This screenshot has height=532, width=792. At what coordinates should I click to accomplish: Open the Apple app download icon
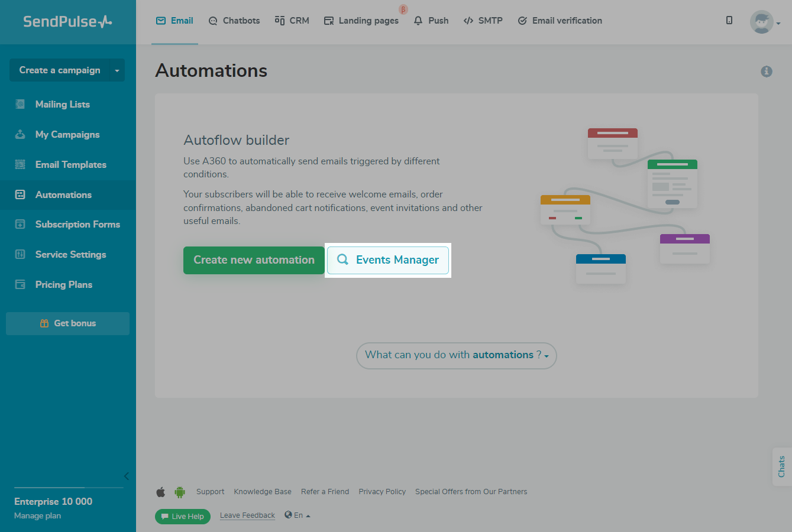(160, 492)
